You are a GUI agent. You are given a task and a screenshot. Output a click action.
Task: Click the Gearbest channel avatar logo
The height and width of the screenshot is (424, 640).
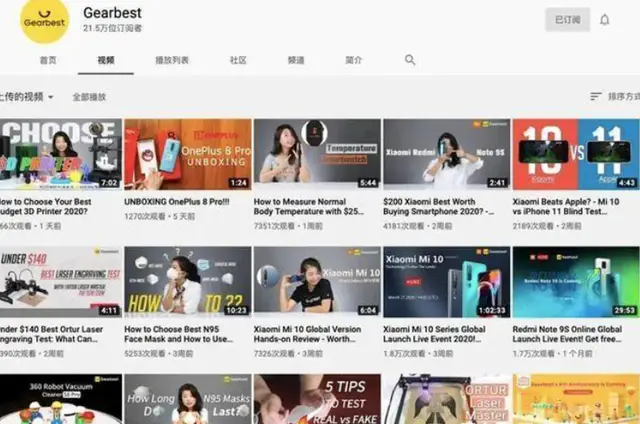click(44, 20)
